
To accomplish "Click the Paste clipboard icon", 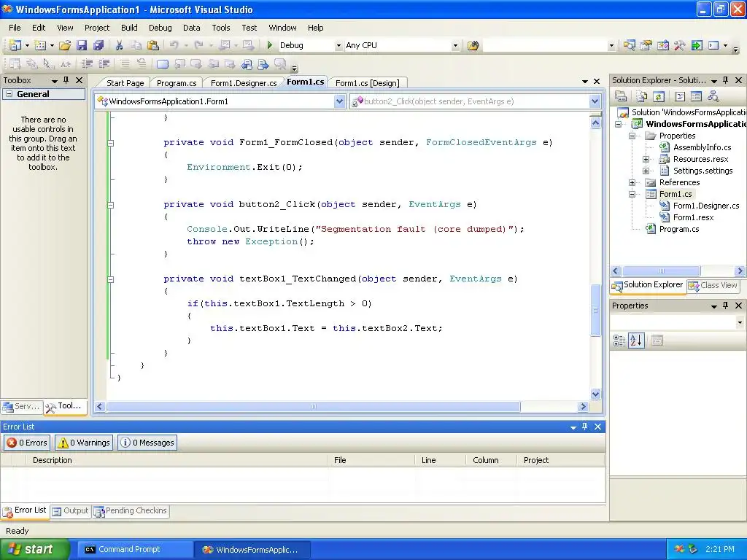I will pos(153,45).
